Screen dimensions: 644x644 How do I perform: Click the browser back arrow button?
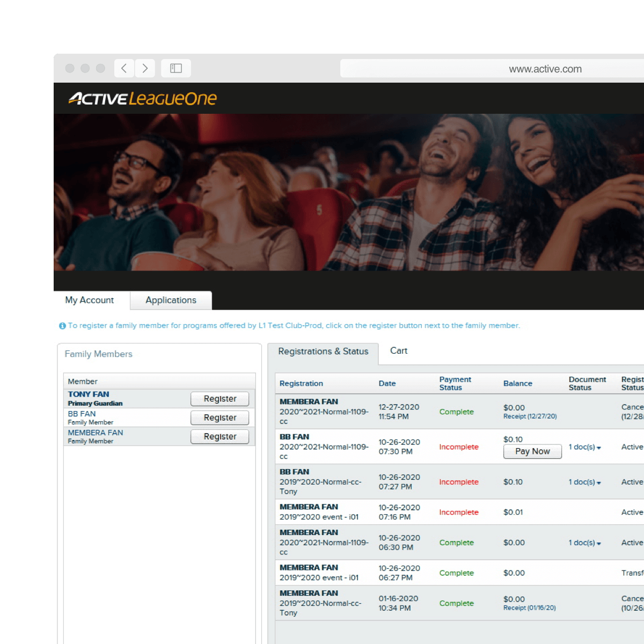click(x=124, y=68)
